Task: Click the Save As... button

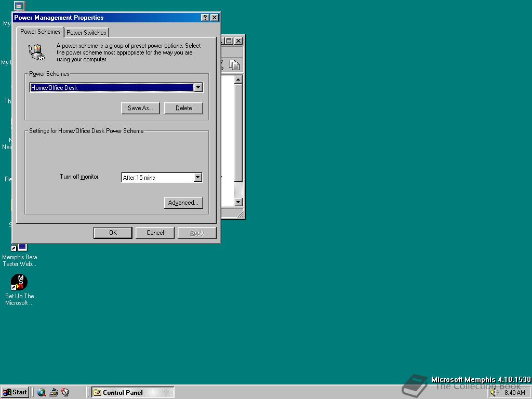Action: [x=140, y=108]
